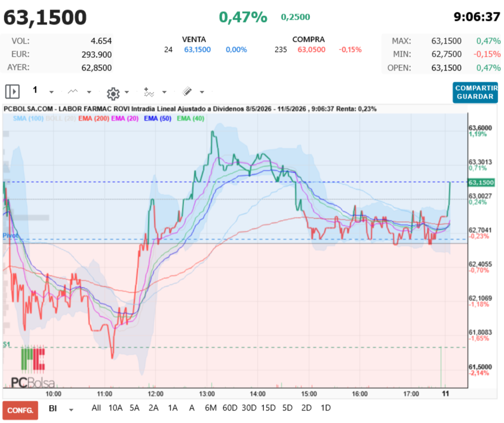Screen dimensions: 504x423
Task: Click the 13:00 time axis label
Action: [207, 394]
